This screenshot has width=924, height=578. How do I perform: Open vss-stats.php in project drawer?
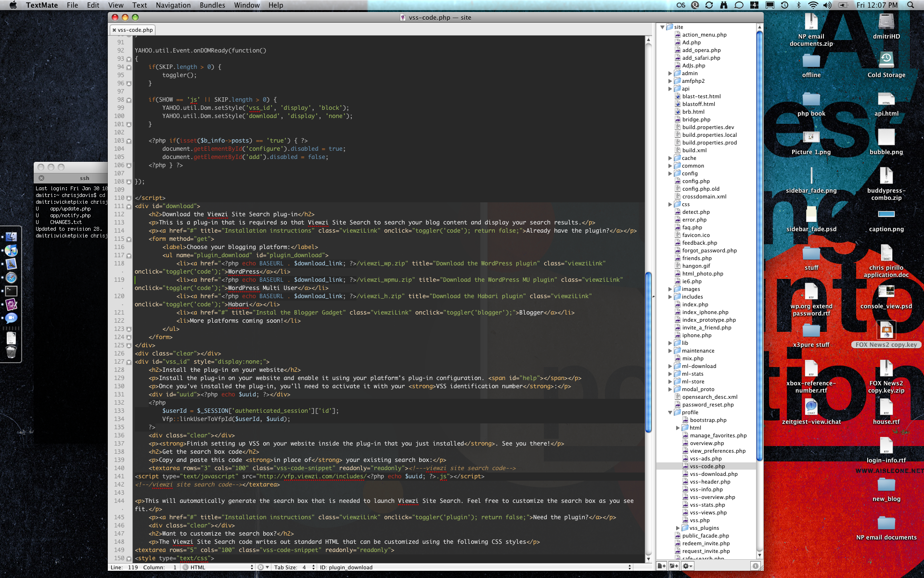[x=707, y=505]
